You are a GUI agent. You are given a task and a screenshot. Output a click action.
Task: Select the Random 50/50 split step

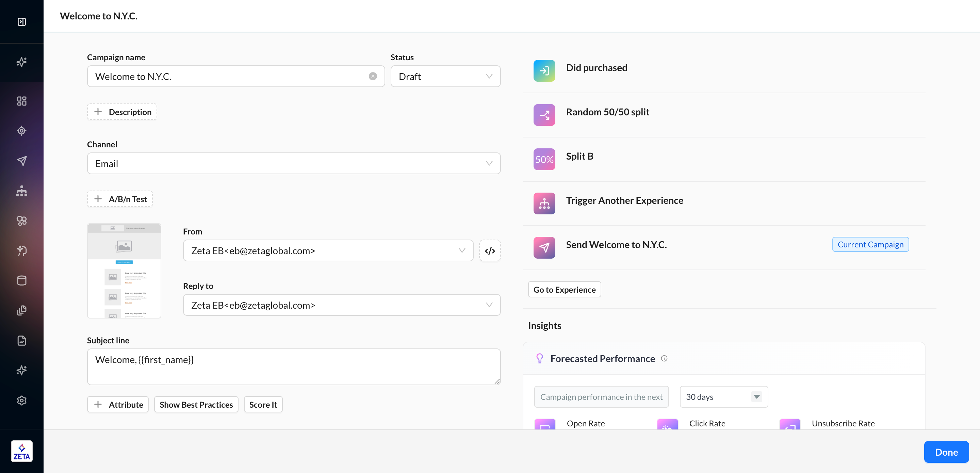(x=607, y=112)
